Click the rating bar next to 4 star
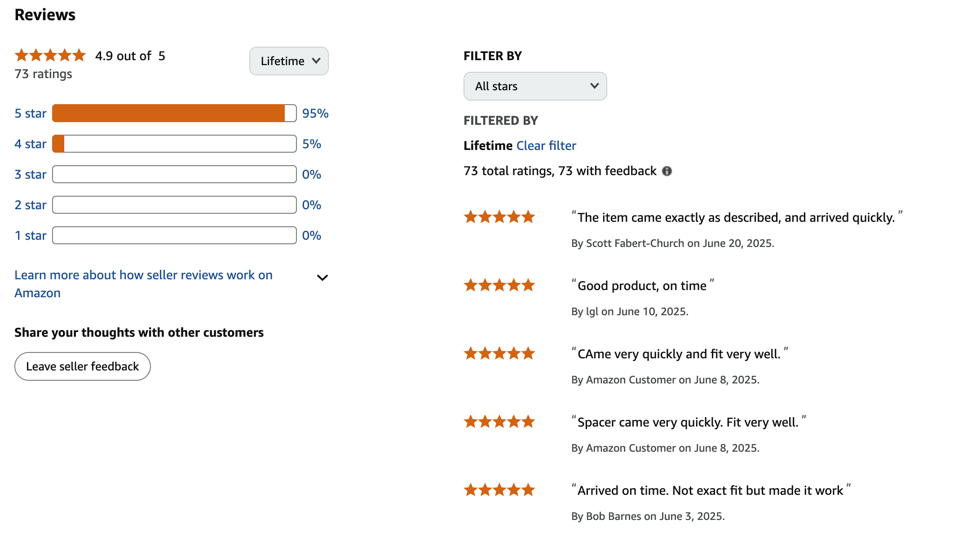Viewport: 980px width, 537px height. (174, 144)
